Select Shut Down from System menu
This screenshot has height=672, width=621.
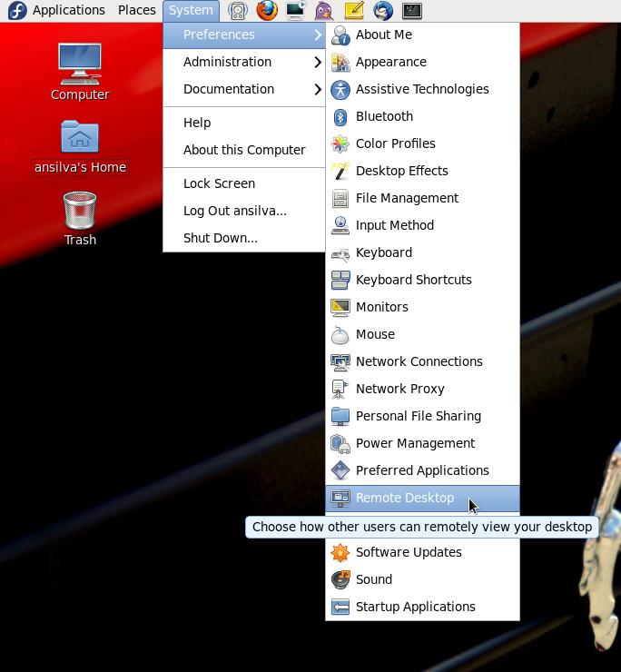(220, 238)
